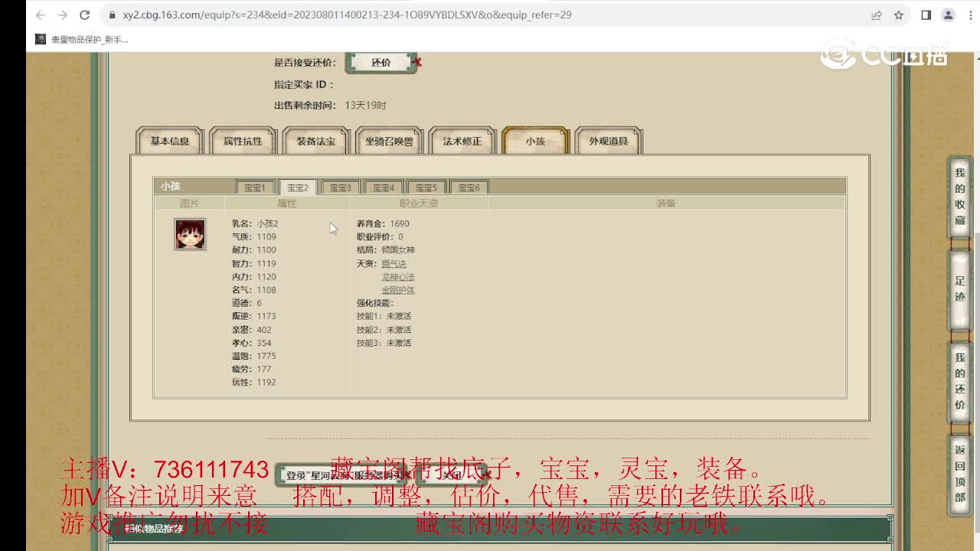The height and width of the screenshot is (551, 980).
Task: Click the 养育金 value 1690
Action: [x=399, y=223]
